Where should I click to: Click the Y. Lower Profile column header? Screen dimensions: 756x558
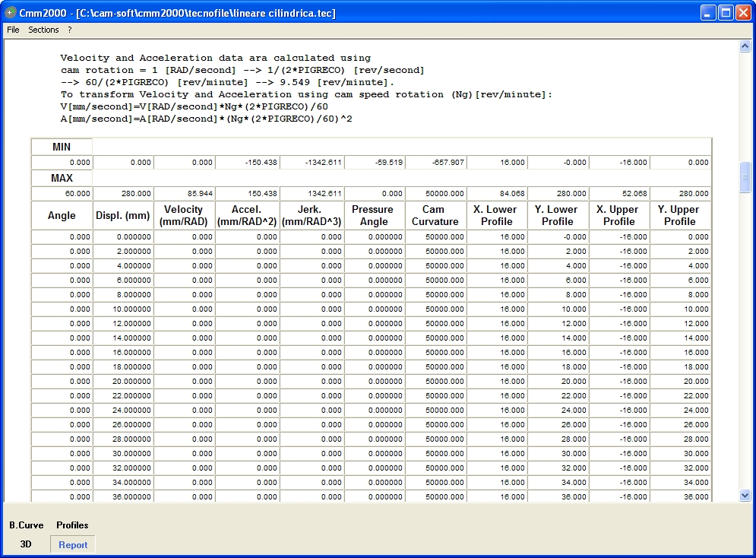click(x=558, y=215)
